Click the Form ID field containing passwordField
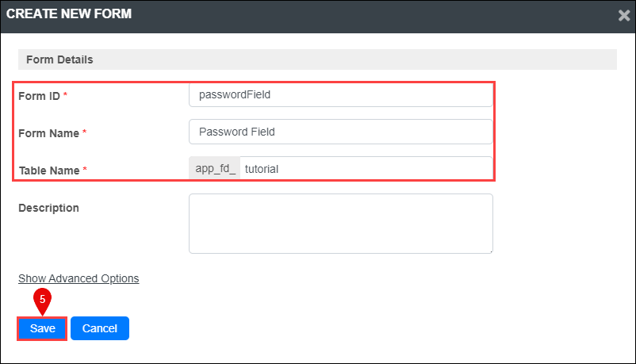Screen dimensions: 636x364 click(341, 95)
